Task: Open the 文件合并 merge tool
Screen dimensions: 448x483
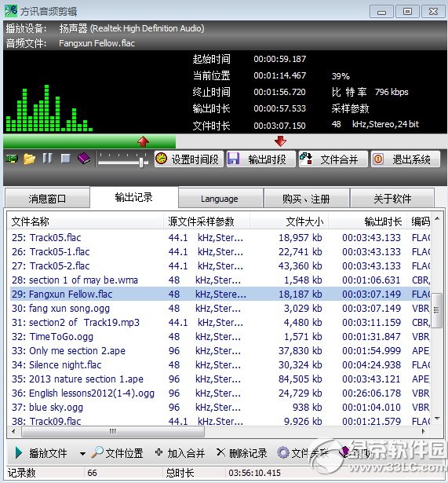Action: (x=333, y=159)
